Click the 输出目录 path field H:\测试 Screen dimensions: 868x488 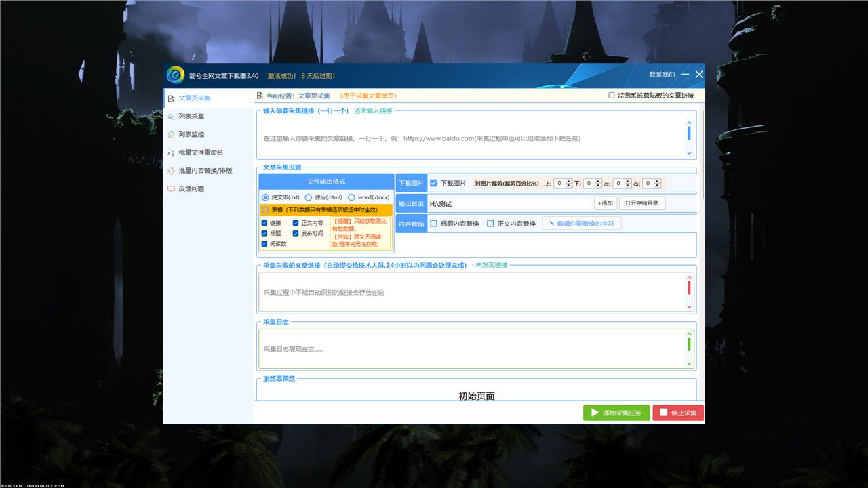click(x=509, y=203)
